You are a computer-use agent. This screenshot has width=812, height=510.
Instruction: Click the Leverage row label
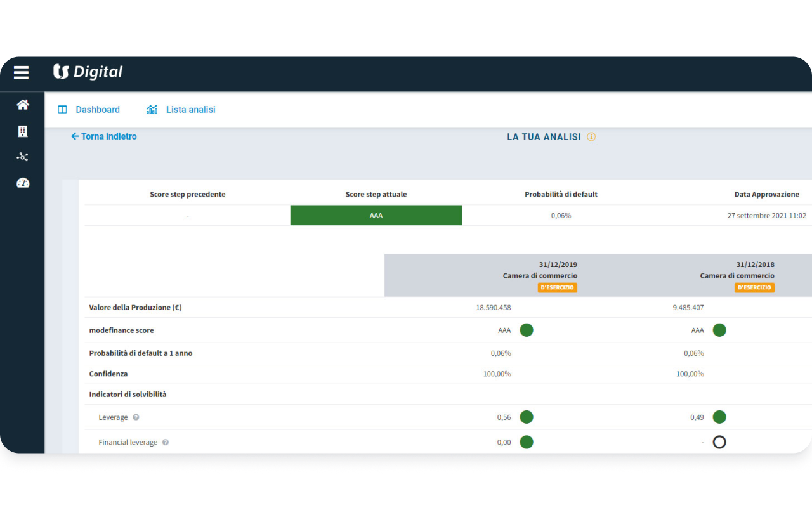point(114,417)
